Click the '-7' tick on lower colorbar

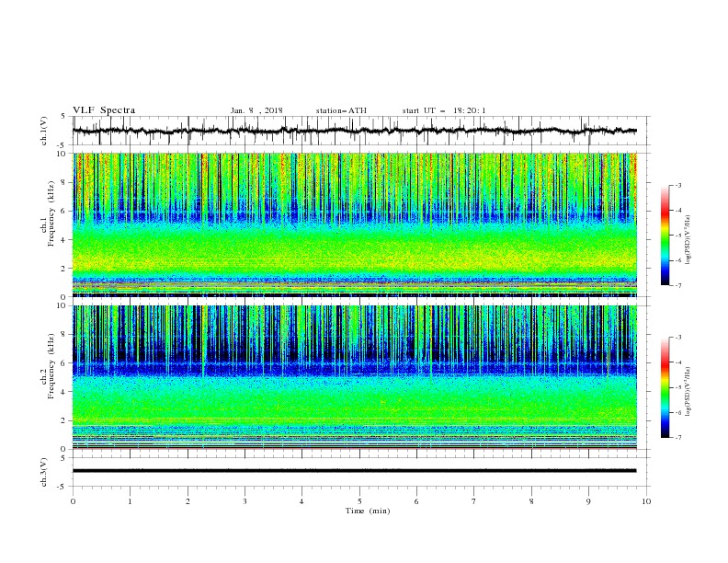(x=677, y=438)
